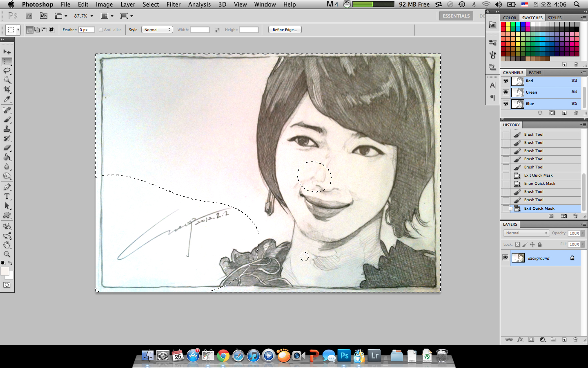Swap foreground and background colors
This screenshot has height=368, width=588.
pos(10,263)
